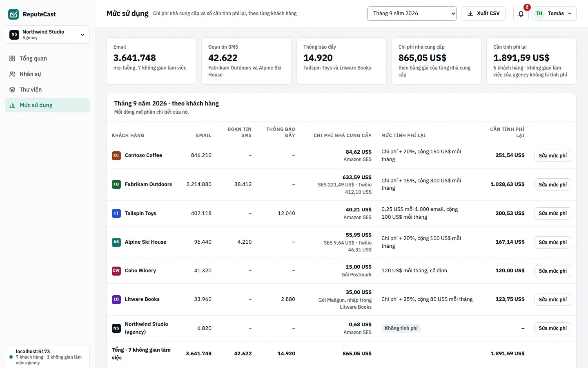
Task: Click the Xuất CSV export button
Action: 483,13
